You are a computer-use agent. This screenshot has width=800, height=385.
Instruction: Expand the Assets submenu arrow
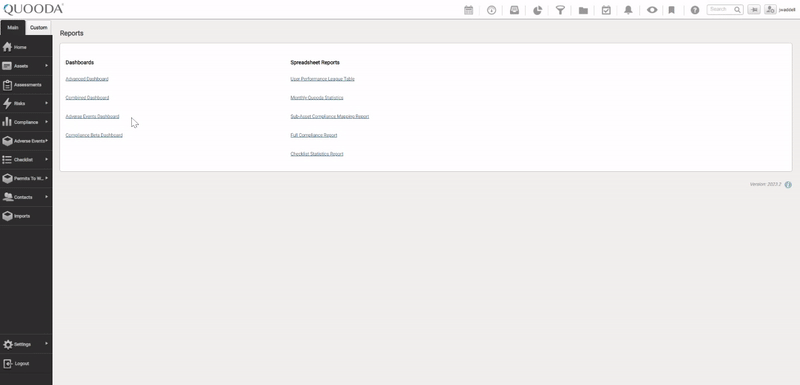click(x=46, y=65)
